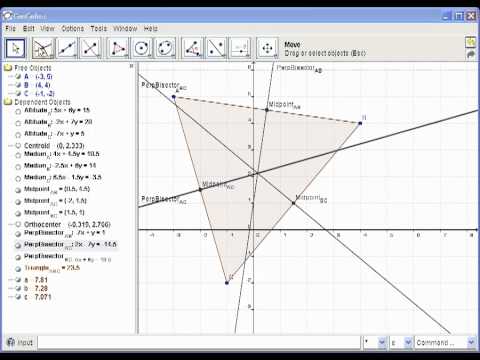480x360 pixels.
Task: Close the algebra view panel
Action: (x=131, y=66)
